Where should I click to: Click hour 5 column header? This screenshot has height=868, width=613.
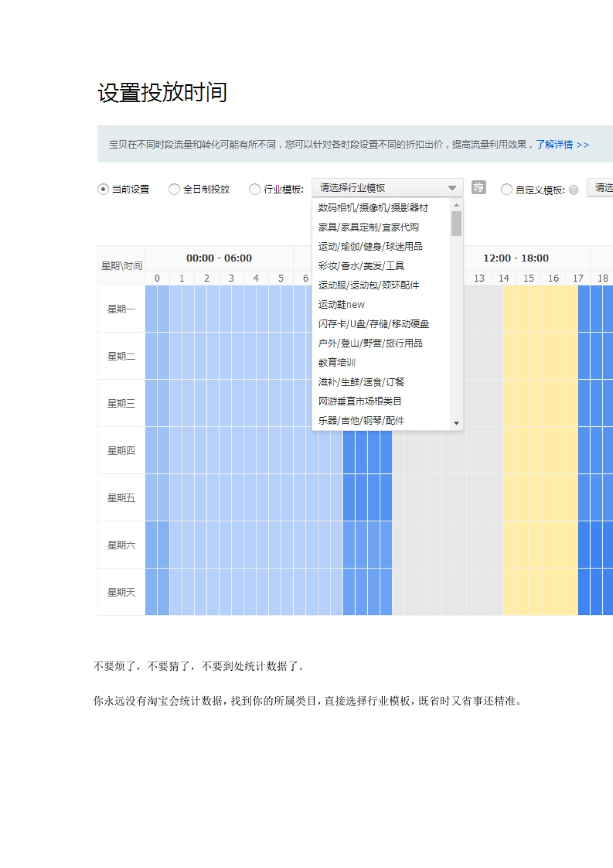(x=281, y=278)
